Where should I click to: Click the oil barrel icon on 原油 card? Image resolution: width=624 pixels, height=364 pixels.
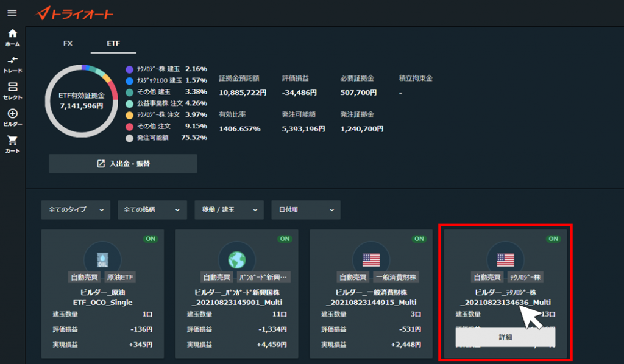pyautogui.click(x=102, y=260)
